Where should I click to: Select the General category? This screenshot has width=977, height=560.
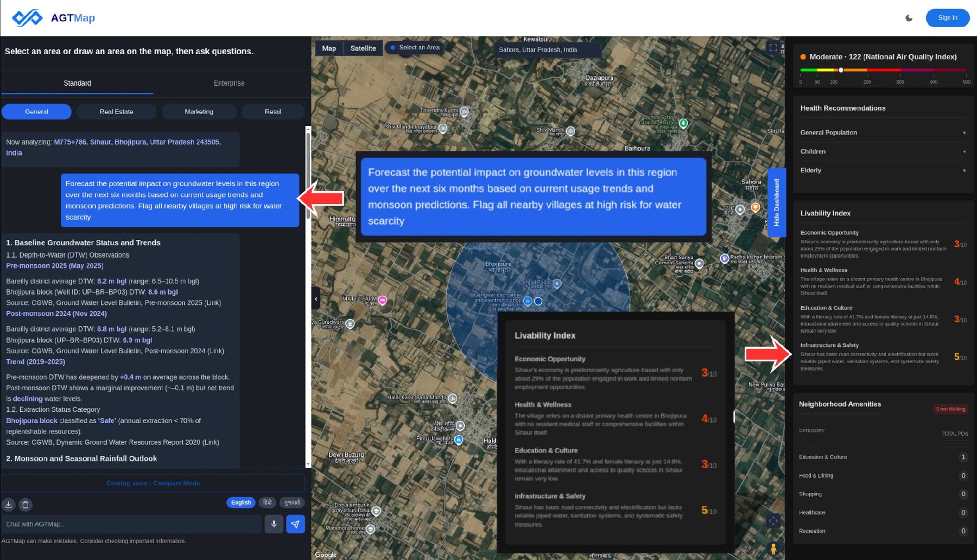[x=36, y=112]
